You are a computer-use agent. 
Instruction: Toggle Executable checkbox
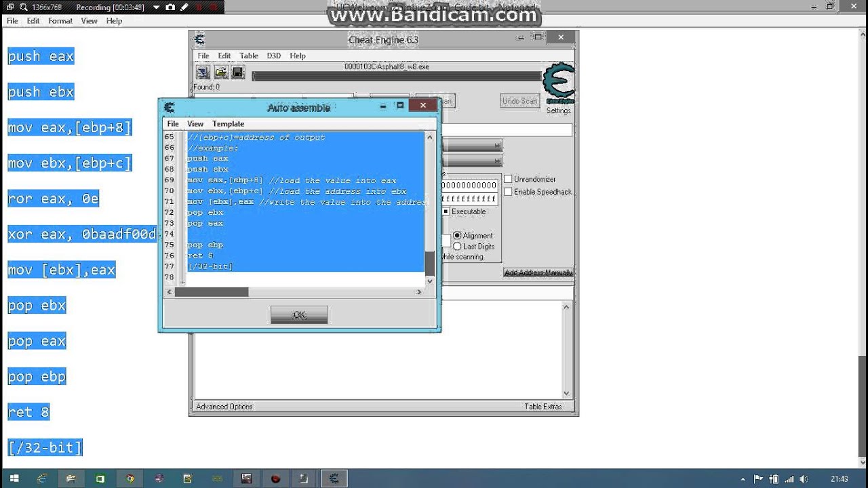(446, 211)
